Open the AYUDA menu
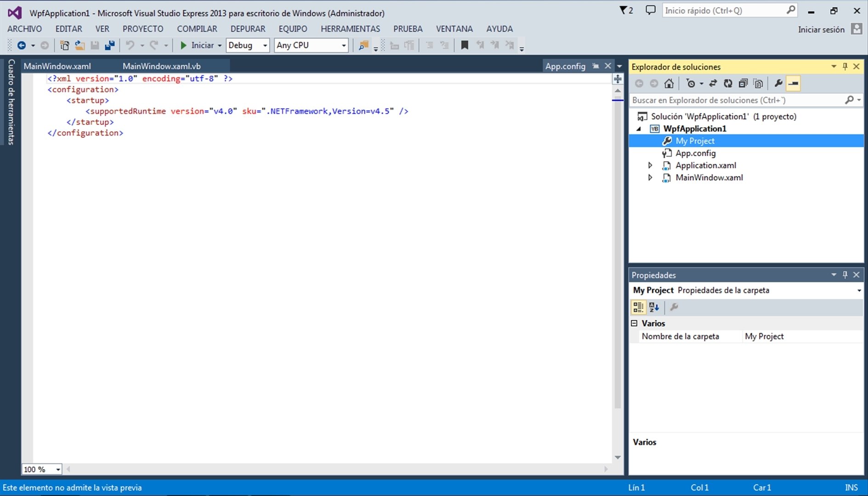The width and height of the screenshot is (868, 496). (x=499, y=28)
